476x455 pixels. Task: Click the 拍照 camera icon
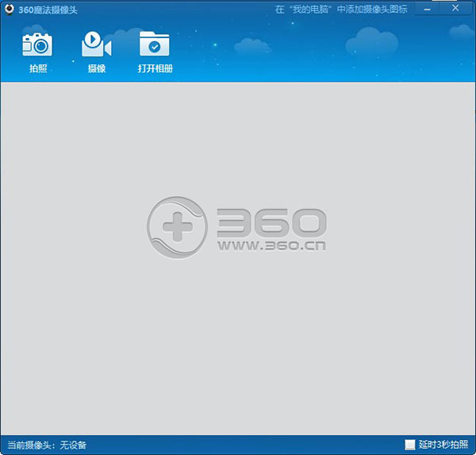tap(37, 44)
